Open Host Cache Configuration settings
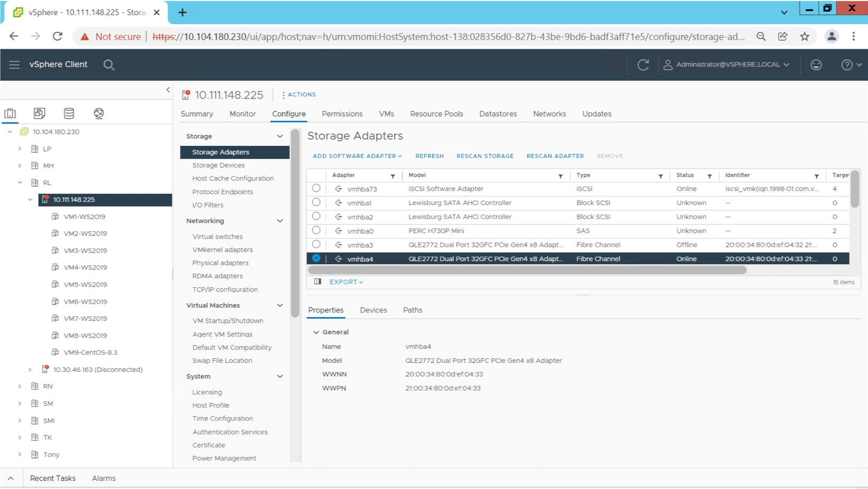This screenshot has width=868, height=489. coord(233,179)
